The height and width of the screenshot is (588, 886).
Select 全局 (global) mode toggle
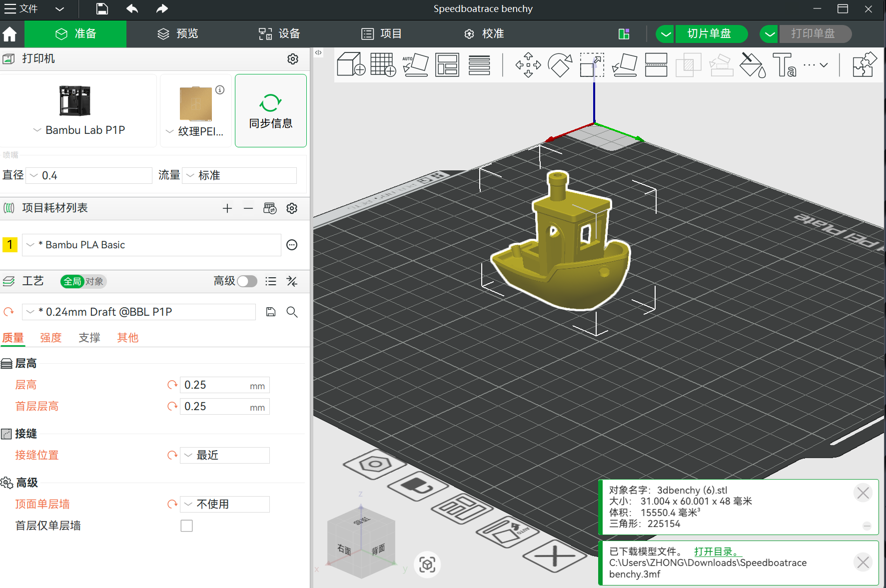point(72,281)
